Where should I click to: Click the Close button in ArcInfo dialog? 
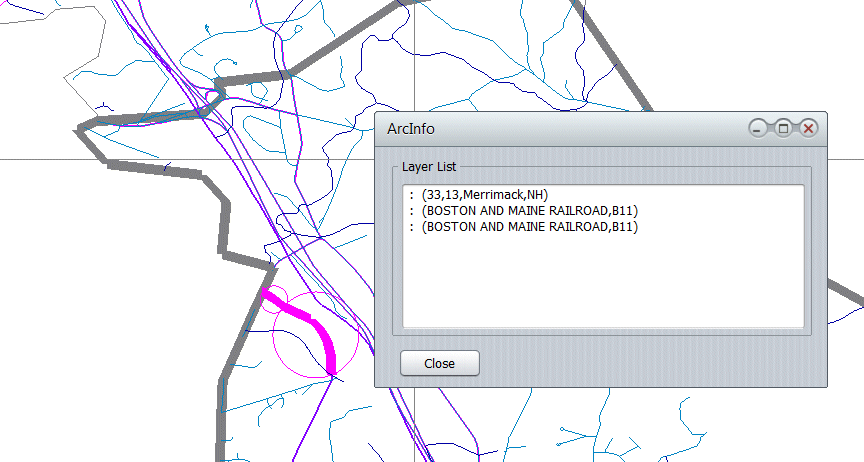(439, 363)
